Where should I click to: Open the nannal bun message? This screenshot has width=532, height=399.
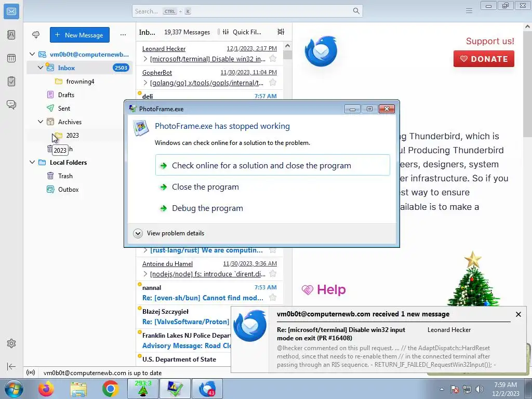(x=209, y=292)
